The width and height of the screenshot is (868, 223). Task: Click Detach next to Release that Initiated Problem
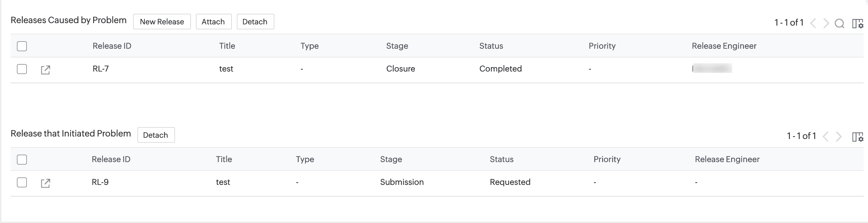coord(156,135)
